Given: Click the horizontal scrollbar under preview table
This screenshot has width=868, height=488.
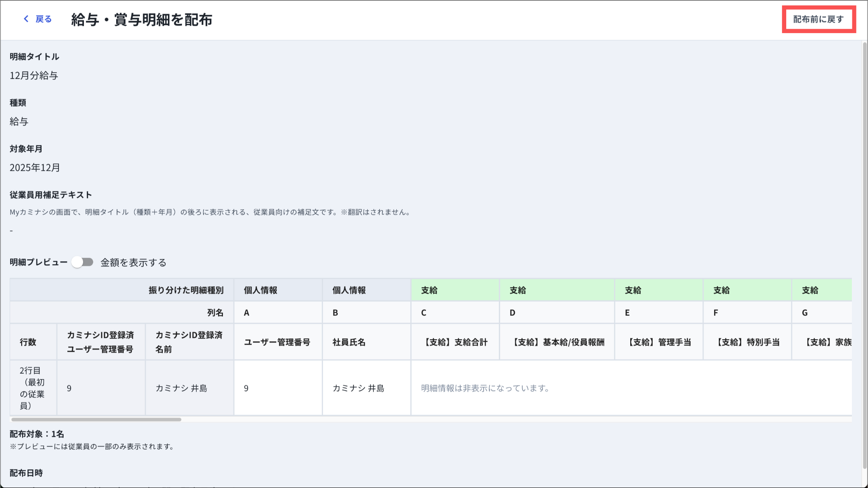Looking at the screenshot, I should pos(97,419).
